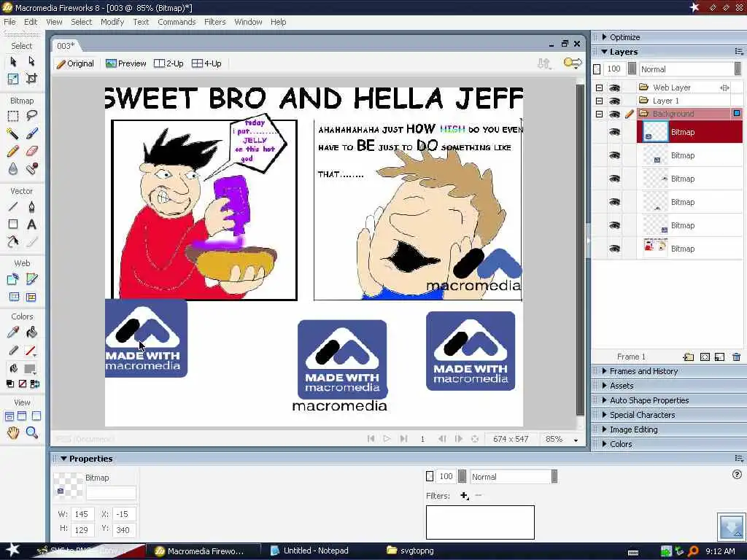Select the Knife tool

pos(31,242)
